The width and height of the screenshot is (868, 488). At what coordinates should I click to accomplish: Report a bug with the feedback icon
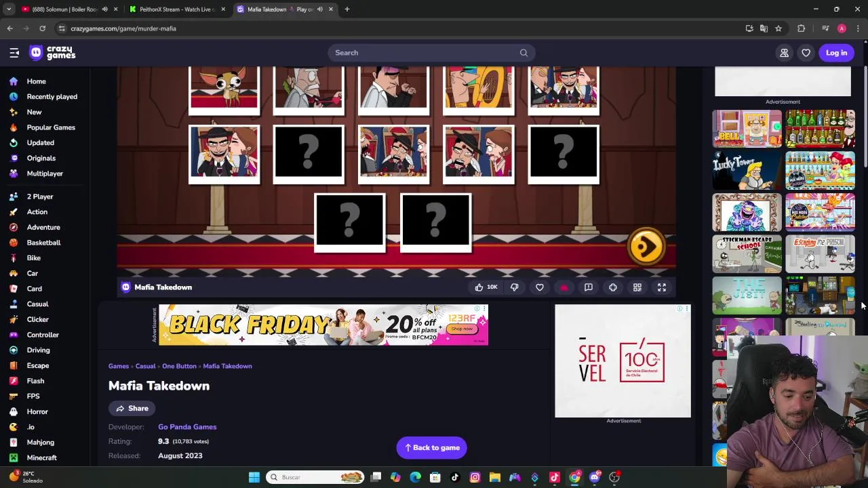tap(589, 287)
